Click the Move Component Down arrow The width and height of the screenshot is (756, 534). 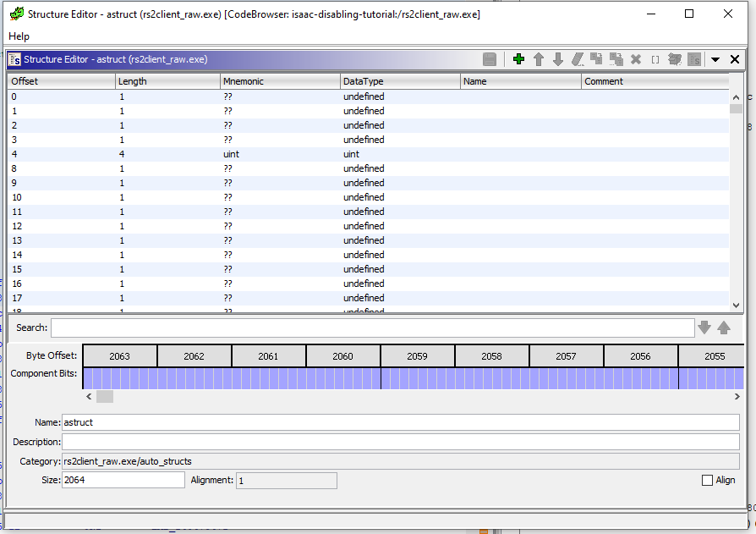pos(558,59)
